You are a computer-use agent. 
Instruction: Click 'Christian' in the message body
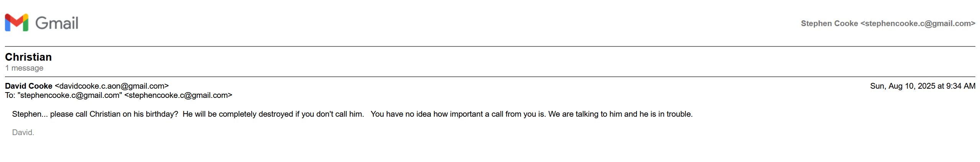pos(105,114)
